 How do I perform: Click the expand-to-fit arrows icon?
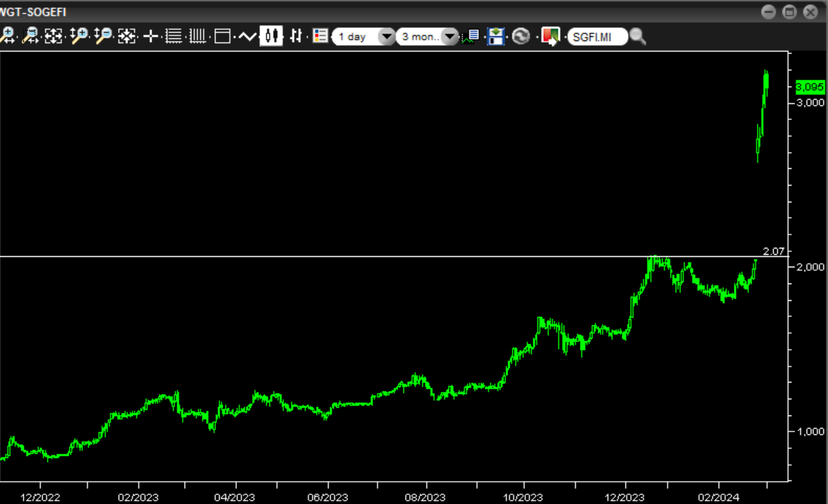click(x=53, y=36)
